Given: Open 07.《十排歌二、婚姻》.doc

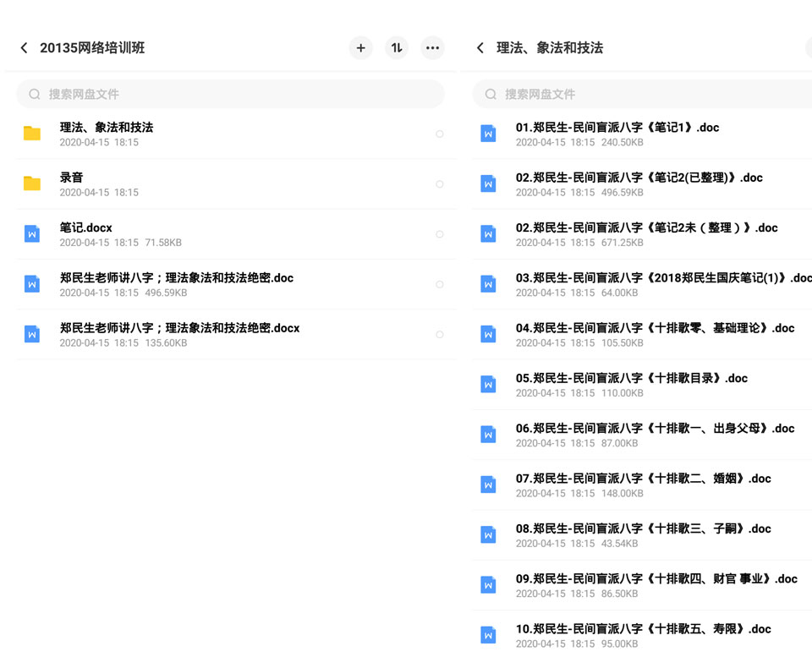Looking at the screenshot, I should click(x=643, y=479).
